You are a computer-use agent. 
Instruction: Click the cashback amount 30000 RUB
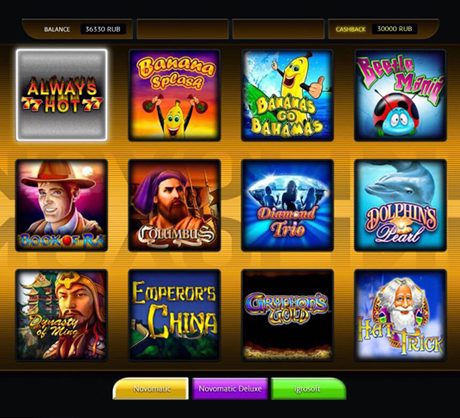pos(395,29)
